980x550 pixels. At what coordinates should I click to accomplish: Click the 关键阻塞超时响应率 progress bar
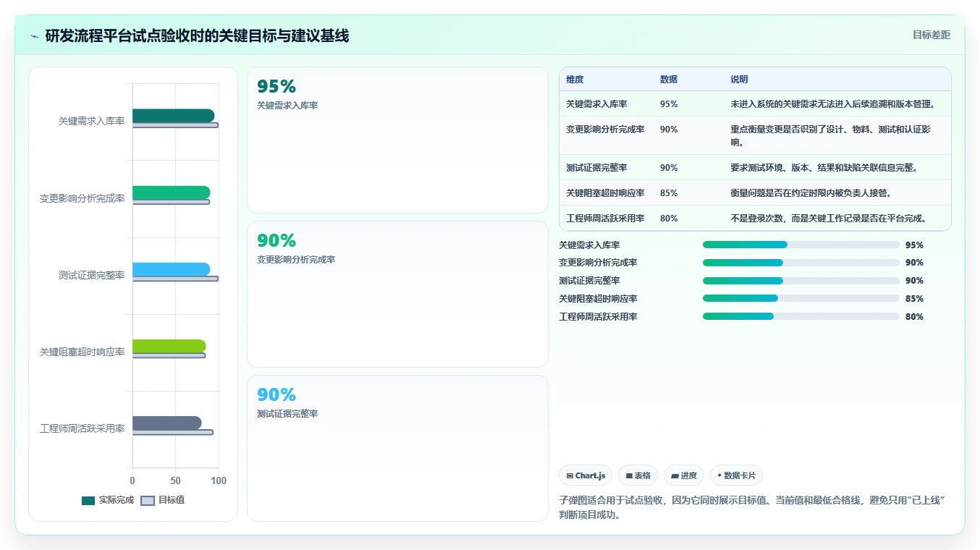[801, 299]
